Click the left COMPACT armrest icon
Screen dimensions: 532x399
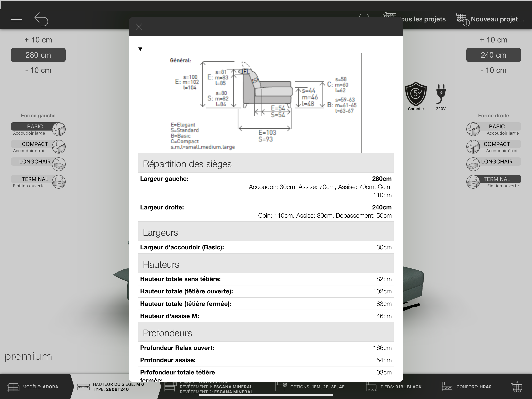(59, 147)
